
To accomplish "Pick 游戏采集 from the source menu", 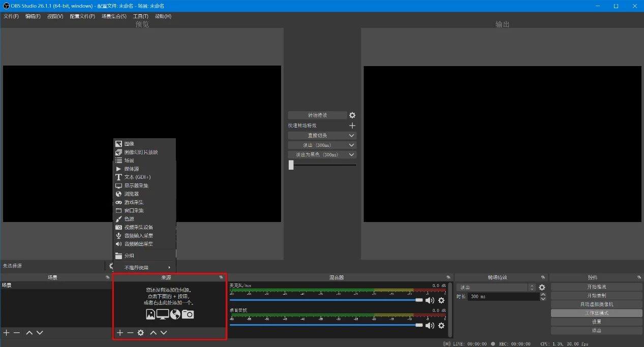I will pos(144,202).
